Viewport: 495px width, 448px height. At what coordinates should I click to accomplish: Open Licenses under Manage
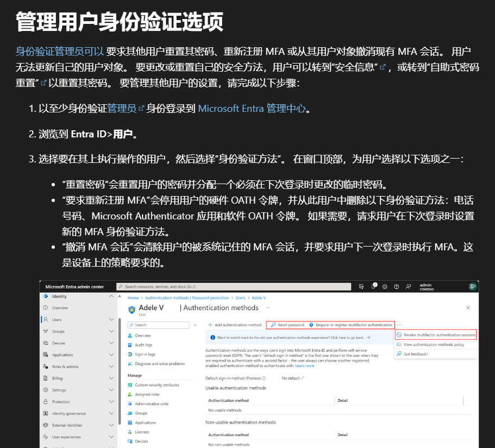pos(142,432)
